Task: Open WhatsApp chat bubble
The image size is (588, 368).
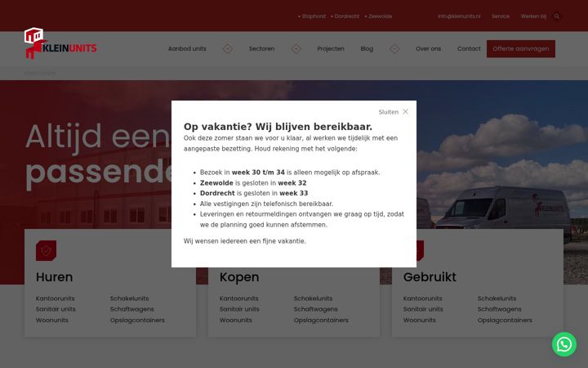Action: pyautogui.click(x=564, y=344)
